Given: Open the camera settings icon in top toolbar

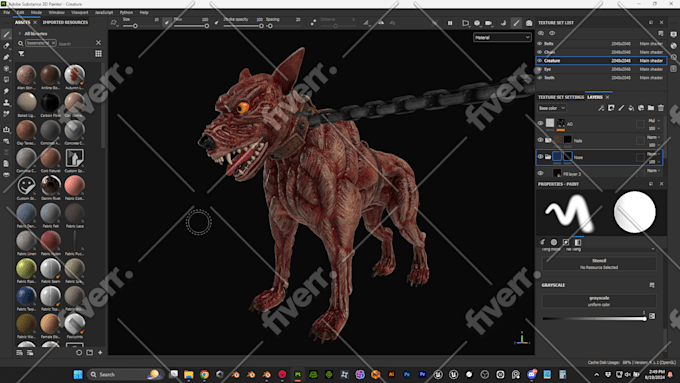Looking at the screenshot, I should coord(488,23).
